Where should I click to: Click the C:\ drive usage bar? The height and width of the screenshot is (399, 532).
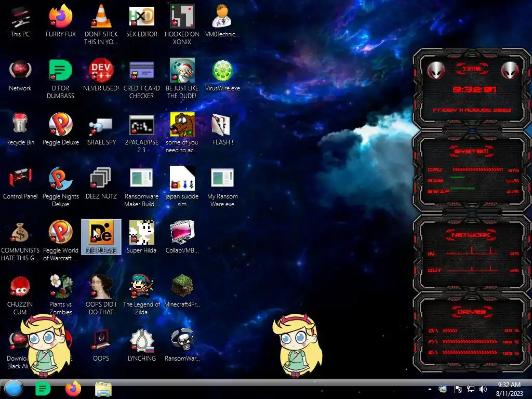450,330
